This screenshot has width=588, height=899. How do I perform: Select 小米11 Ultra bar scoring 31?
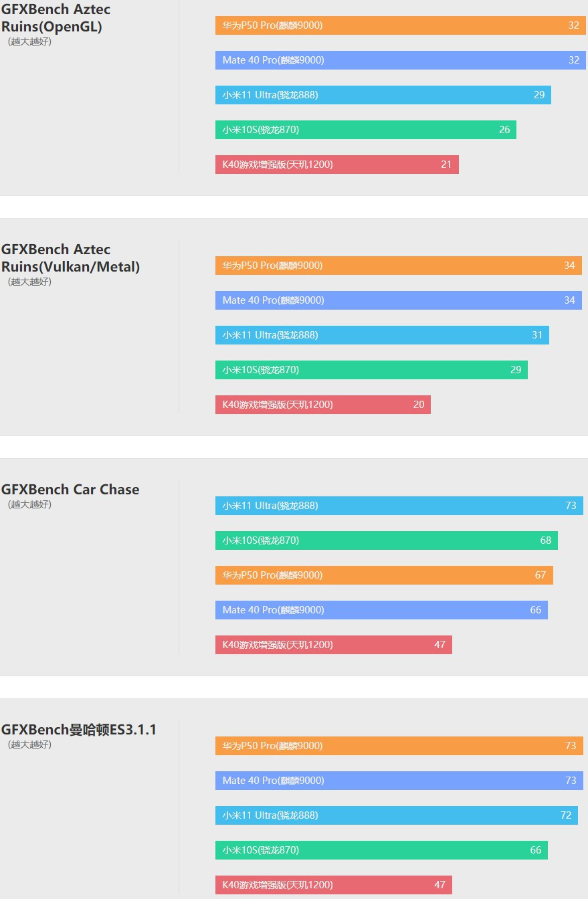tap(382, 335)
